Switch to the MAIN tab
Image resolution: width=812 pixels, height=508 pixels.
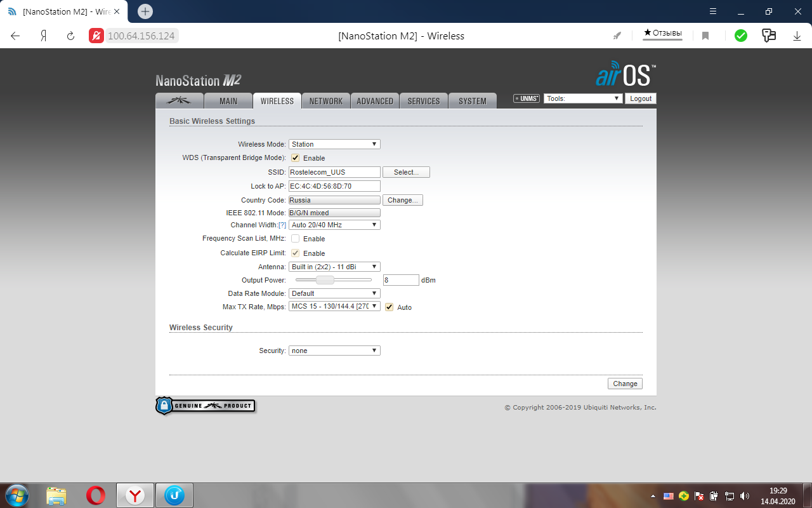pyautogui.click(x=228, y=101)
